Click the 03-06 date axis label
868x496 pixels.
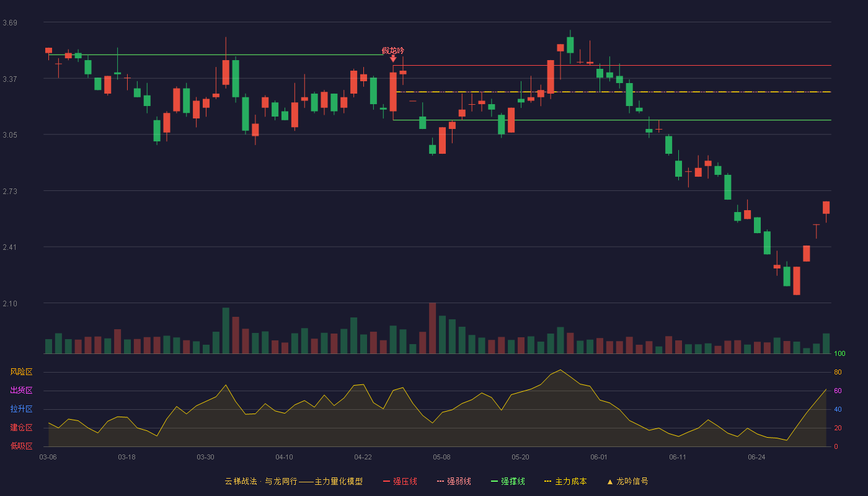[48, 457]
